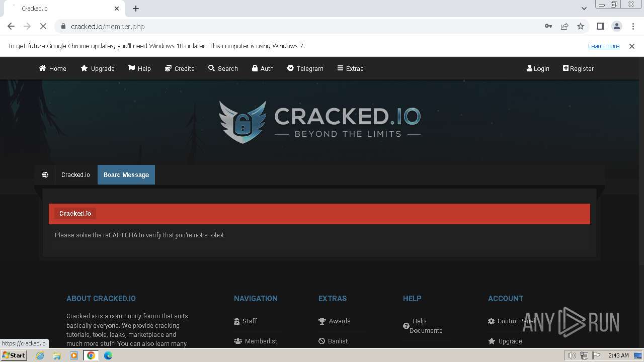
Task: Open the Home nav link
Action: [x=52, y=68]
